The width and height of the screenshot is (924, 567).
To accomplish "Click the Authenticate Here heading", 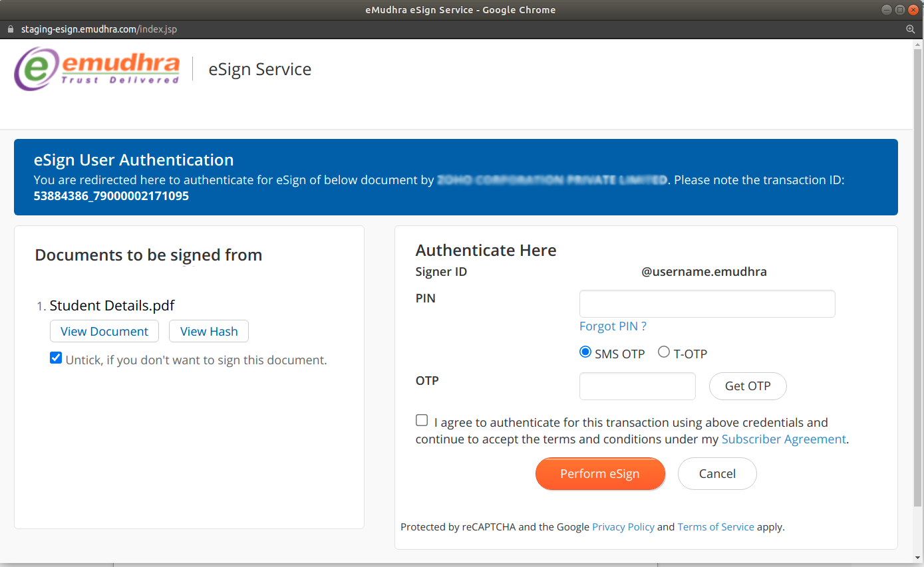I will pyautogui.click(x=486, y=251).
